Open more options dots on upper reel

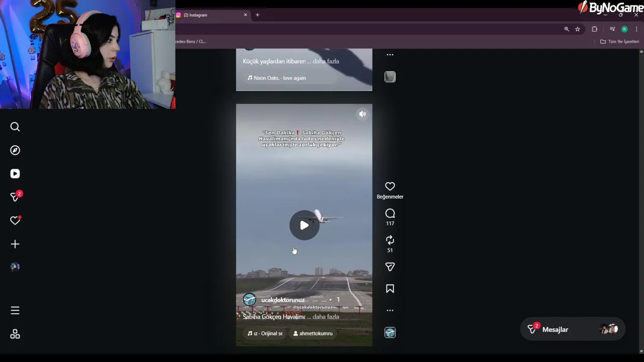390,54
